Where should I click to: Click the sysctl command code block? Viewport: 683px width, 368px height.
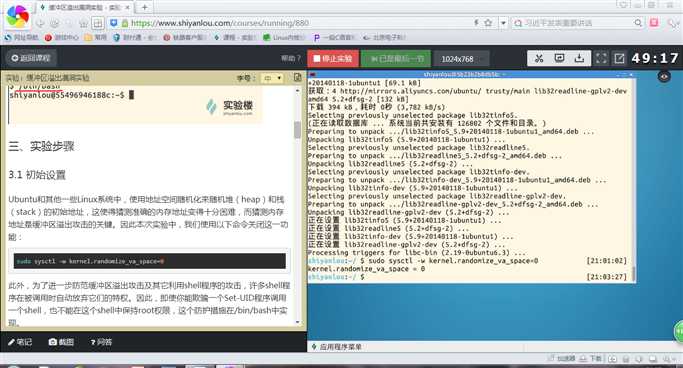pos(150,261)
